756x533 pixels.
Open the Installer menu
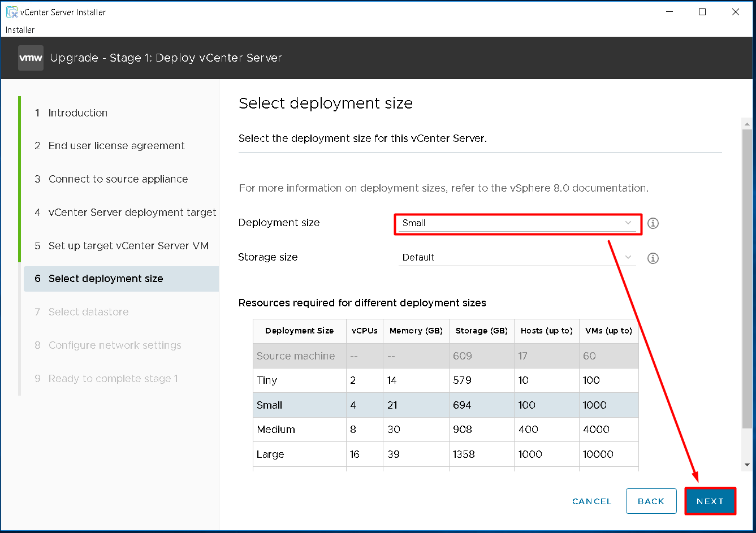click(20, 30)
